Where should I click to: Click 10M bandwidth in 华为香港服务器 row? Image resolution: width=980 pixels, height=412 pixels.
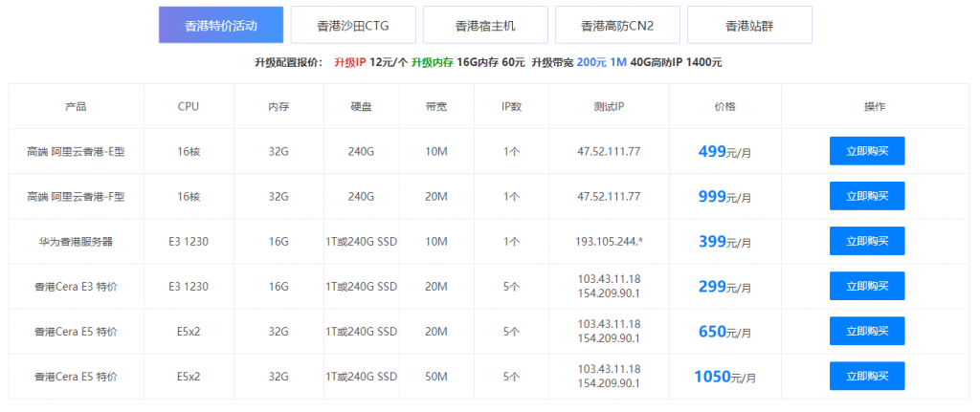436,241
